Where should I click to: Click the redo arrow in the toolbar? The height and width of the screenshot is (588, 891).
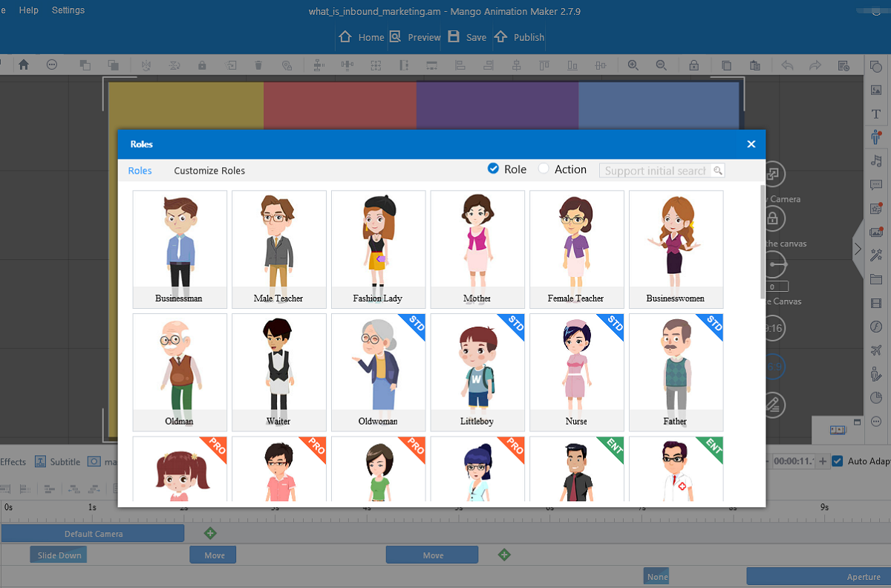(x=815, y=65)
